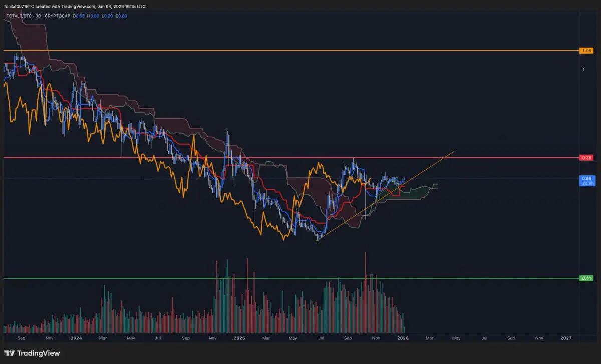The height and width of the screenshot is (364, 601).
Task: Select the orange horizontal line at 1.05
Action: pos(290,51)
